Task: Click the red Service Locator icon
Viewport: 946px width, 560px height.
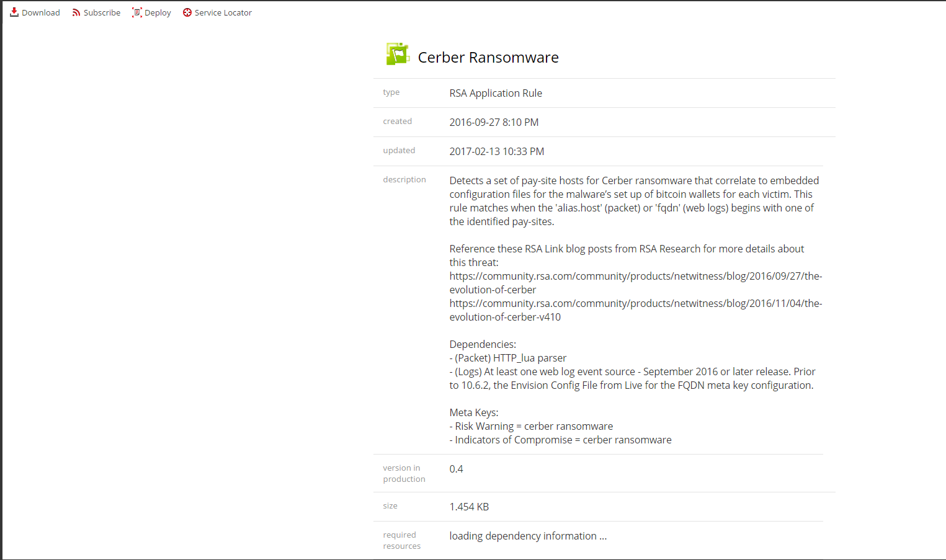Action: coord(187,12)
